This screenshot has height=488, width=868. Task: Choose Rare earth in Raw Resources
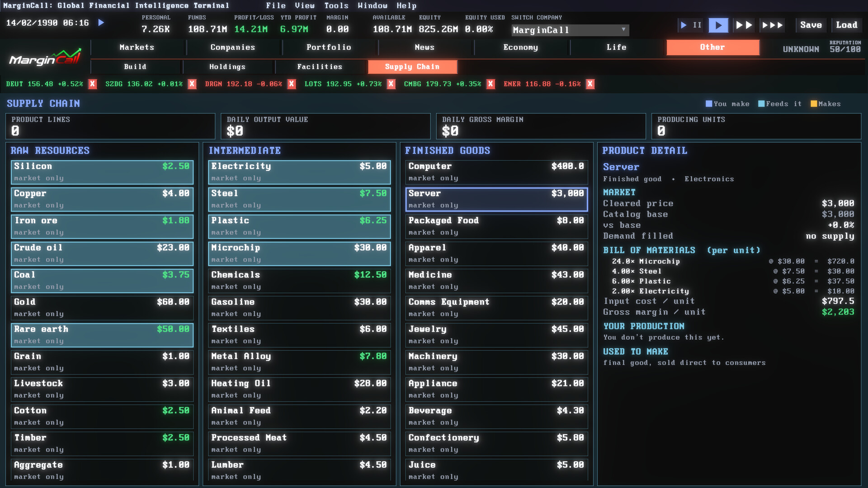pyautogui.click(x=102, y=335)
